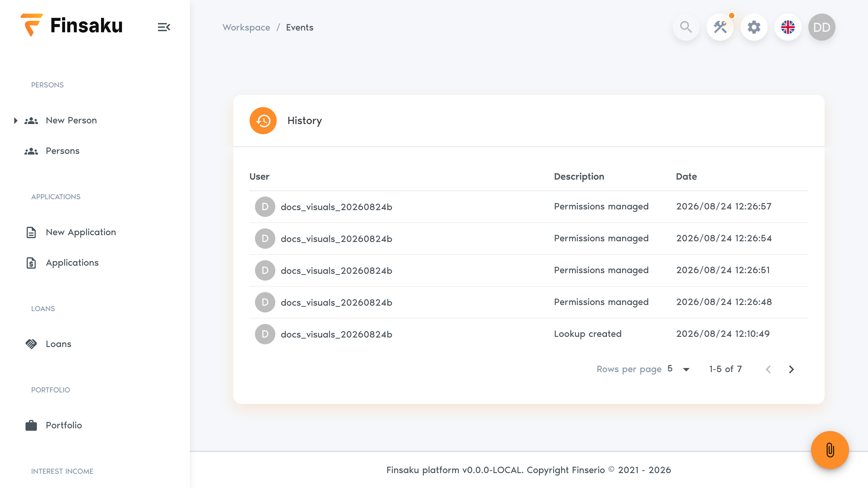Click the date 2026/08/24 12:26:48
The image size is (868, 488).
tap(724, 302)
